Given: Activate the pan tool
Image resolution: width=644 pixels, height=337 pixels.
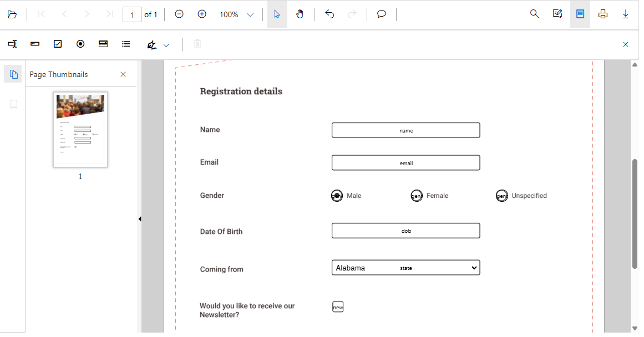Looking at the screenshot, I should coord(300,14).
